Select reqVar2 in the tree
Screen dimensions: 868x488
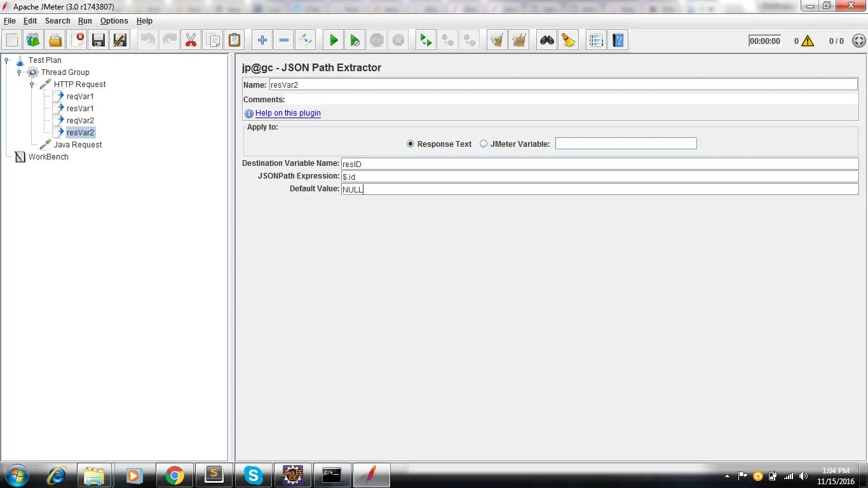pyautogui.click(x=80, y=121)
